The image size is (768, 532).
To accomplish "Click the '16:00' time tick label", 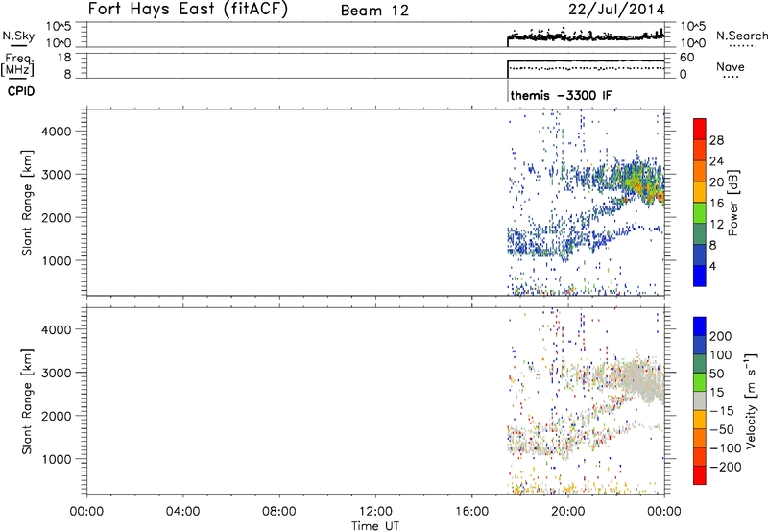I will (x=471, y=512).
